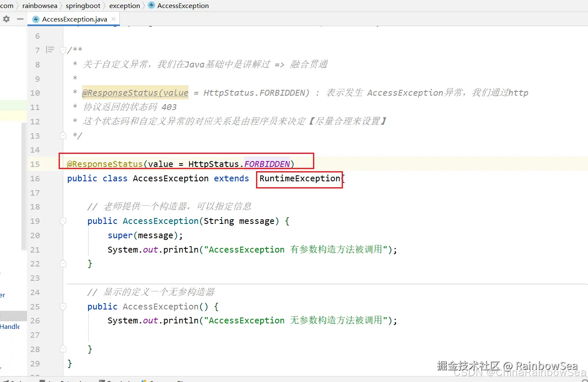
Task: Click line number 20 in the gutter
Action: click(35, 235)
